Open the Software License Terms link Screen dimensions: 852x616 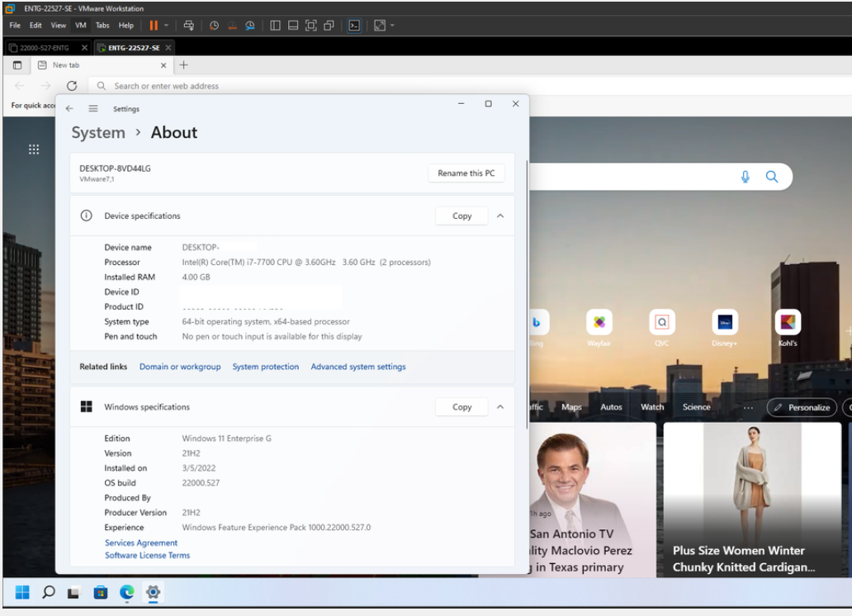pyautogui.click(x=147, y=556)
